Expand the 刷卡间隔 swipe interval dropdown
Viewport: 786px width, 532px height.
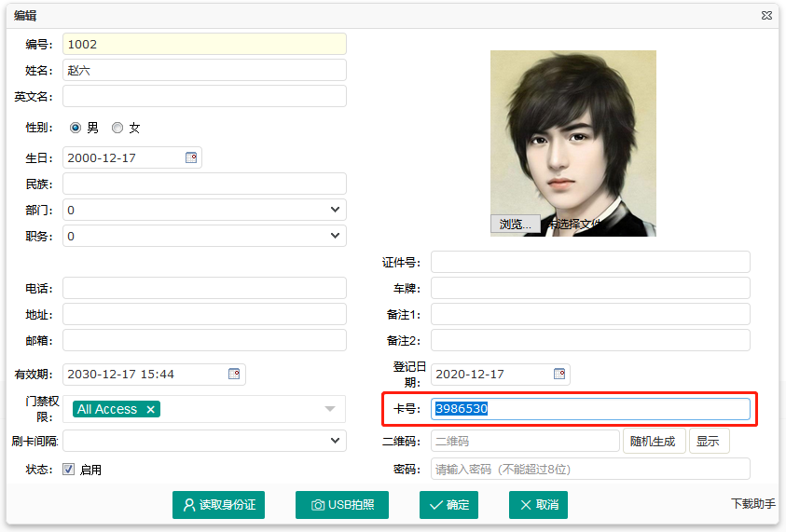[335, 441]
